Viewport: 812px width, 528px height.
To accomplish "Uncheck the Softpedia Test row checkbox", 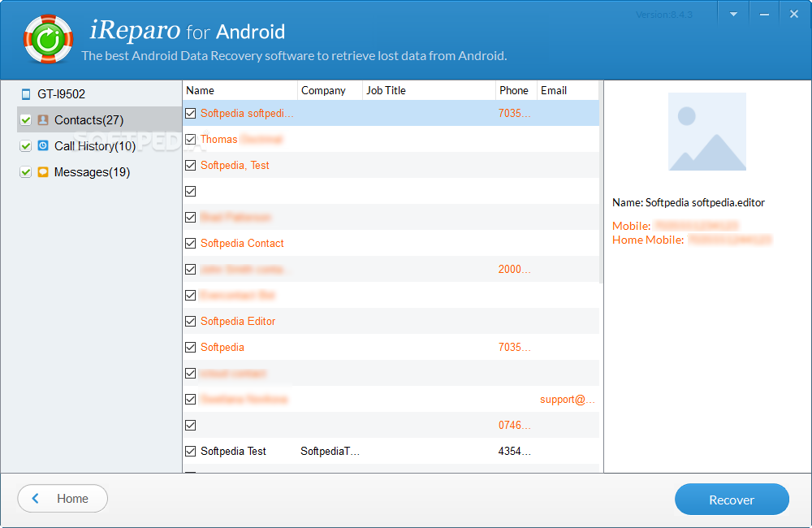I will pyautogui.click(x=191, y=452).
